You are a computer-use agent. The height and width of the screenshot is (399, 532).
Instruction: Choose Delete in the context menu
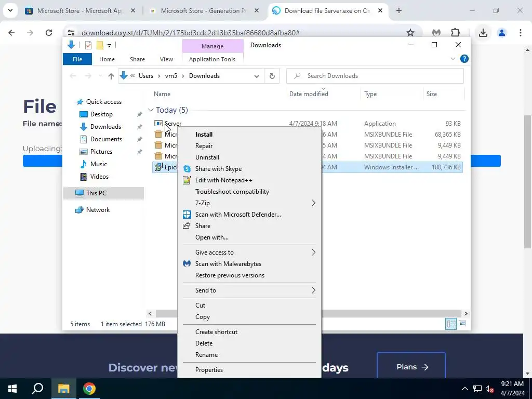click(x=204, y=343)
